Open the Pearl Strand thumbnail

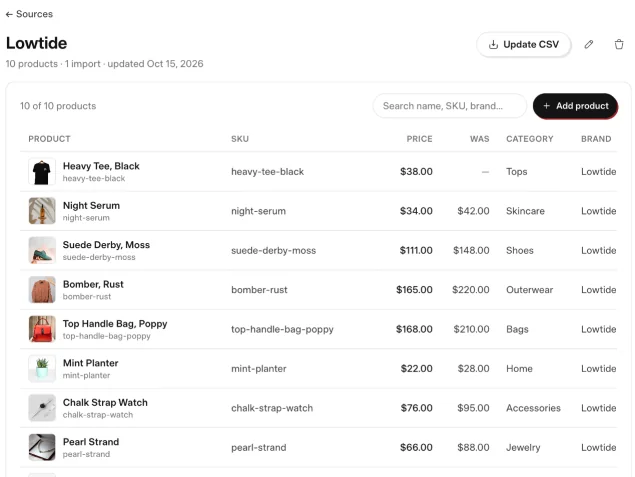coord(42,447)
